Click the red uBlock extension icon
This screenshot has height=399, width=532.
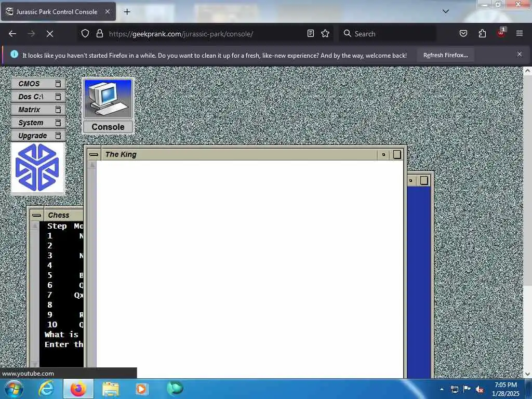click(501, 33)
